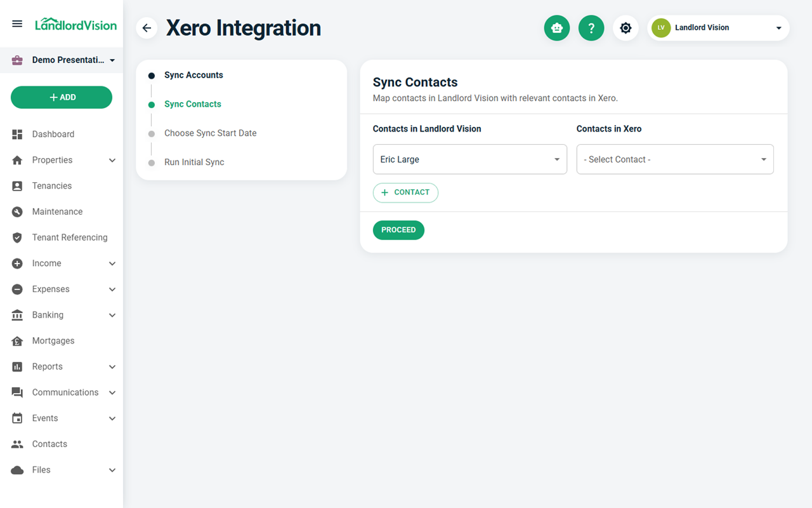Click the Communications chat icon

[x=17, y=392]
